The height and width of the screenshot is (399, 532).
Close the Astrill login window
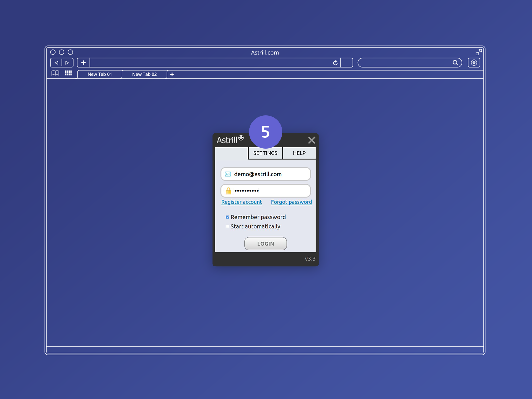click(312, 140)
